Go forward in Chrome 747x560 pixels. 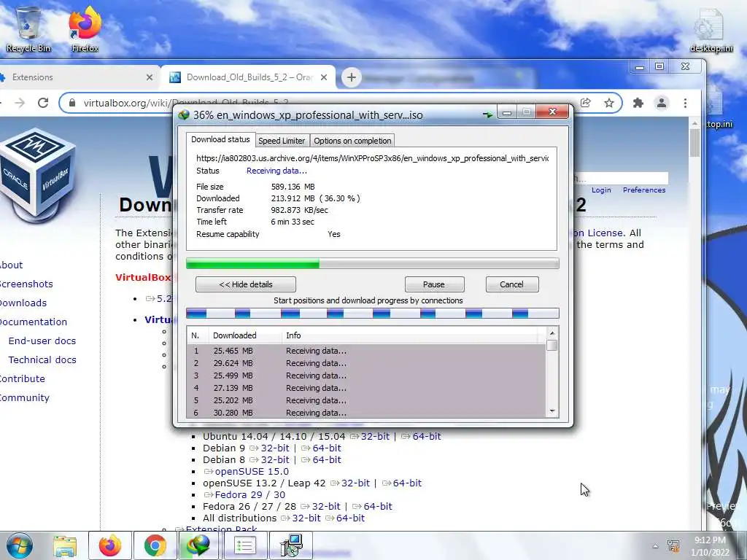(20, 103)
